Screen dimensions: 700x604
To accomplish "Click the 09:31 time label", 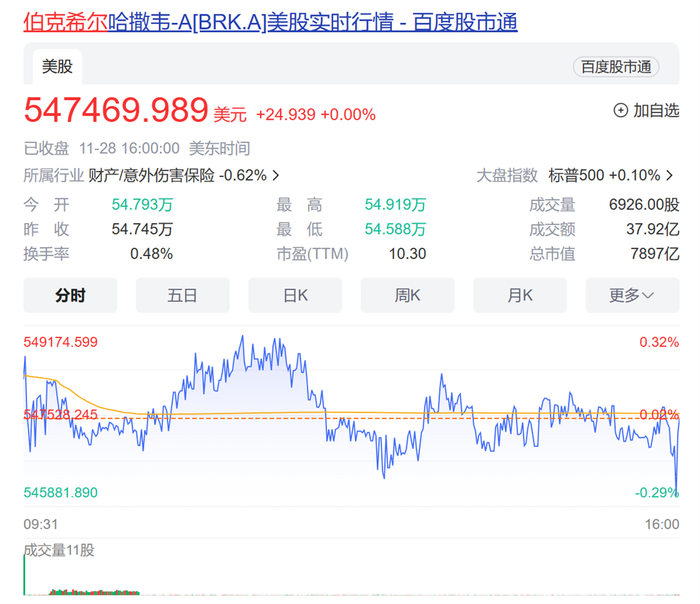I will point(41,524).
